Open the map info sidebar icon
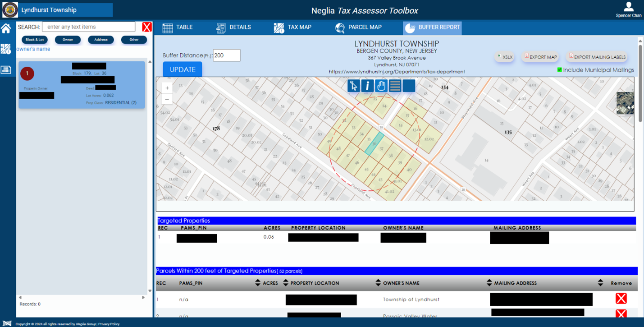The width and height of the screenshot is (644, 327). pyautogui.click(x=6, y=49)
